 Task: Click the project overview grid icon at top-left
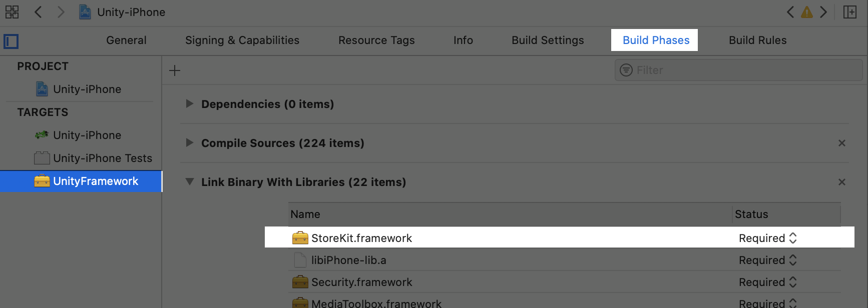click(x=12, y=12)
